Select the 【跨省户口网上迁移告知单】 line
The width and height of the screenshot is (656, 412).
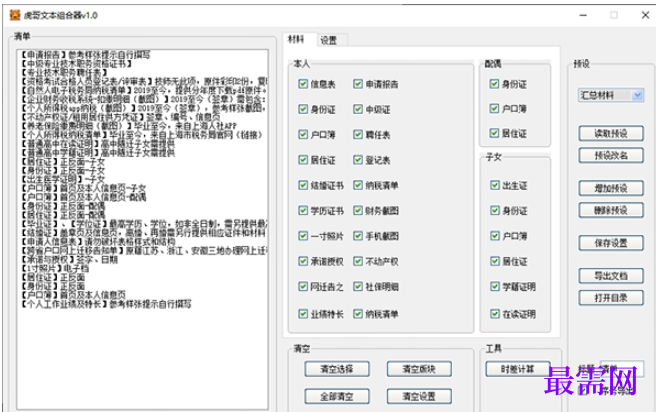145,251
